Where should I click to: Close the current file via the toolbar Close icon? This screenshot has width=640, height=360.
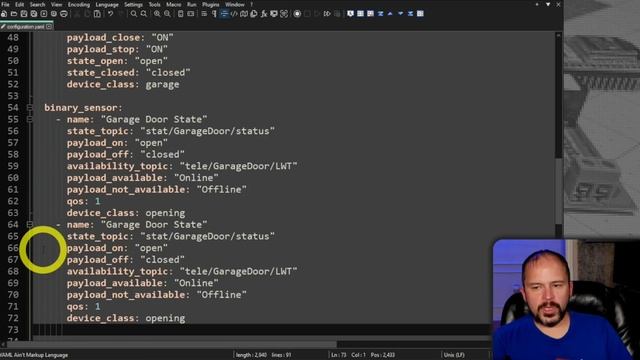click(44, 14)
